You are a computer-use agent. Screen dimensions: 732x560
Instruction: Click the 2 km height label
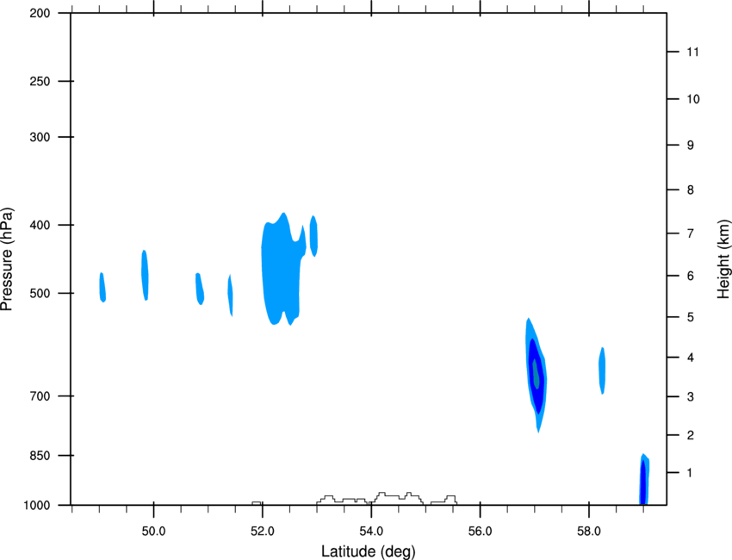tap(691, 435)
